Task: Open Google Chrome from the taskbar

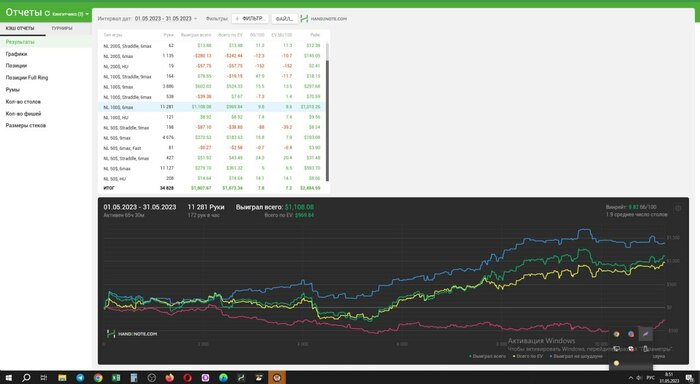Action: [98, 378]
